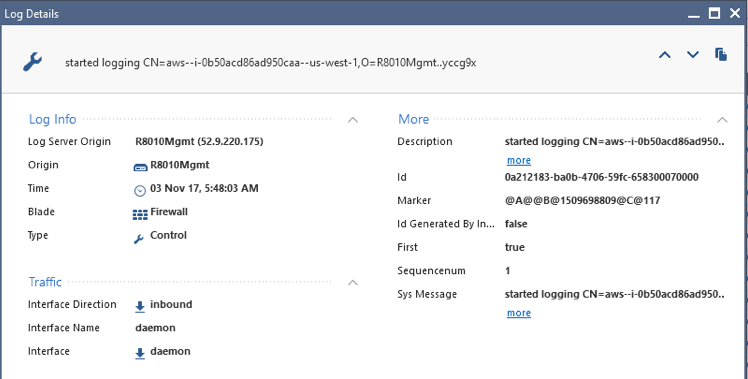Click the Marker value text
Image resolution: width=748 pixels, height=379 pixels.
pyautogui.click(x=582, y=200)
